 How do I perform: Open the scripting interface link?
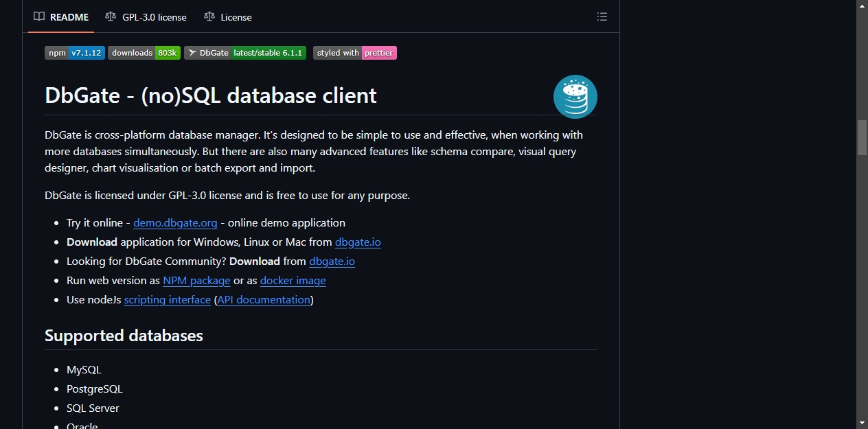168,300
